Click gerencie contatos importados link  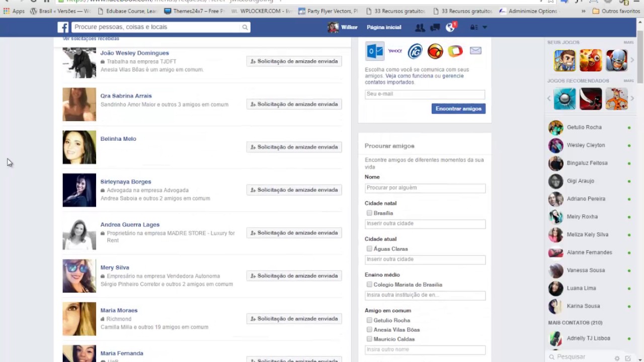tap(415, 79)
